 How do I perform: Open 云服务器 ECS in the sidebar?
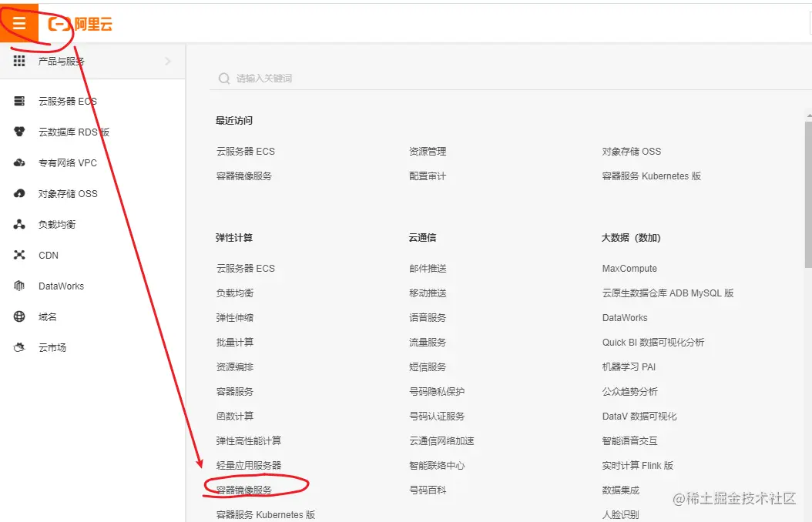pos(68,101)
